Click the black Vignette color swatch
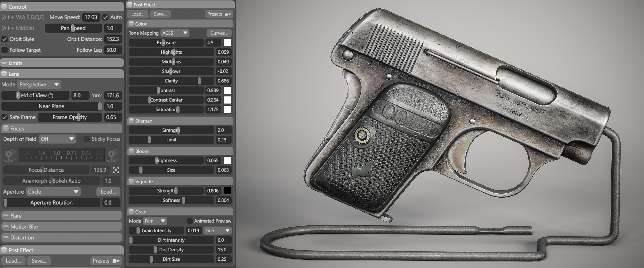 (227, 191)
